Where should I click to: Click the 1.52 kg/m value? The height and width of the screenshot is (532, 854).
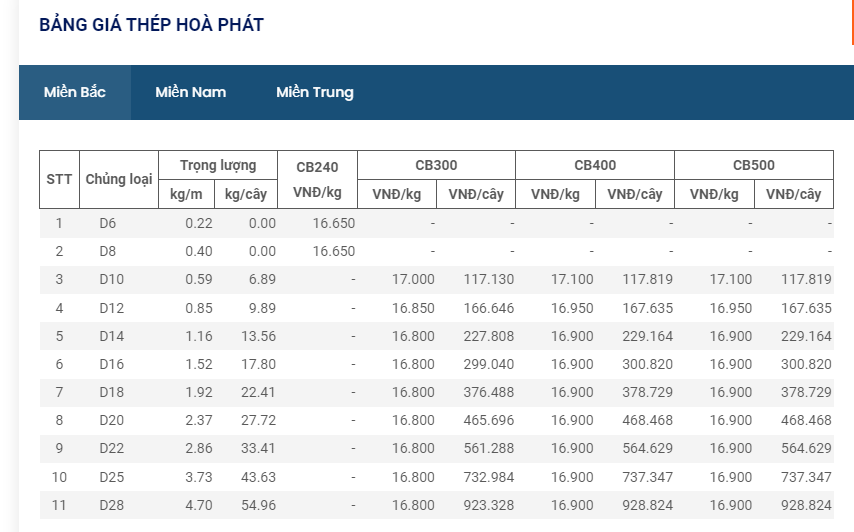[x=199, y=364]
